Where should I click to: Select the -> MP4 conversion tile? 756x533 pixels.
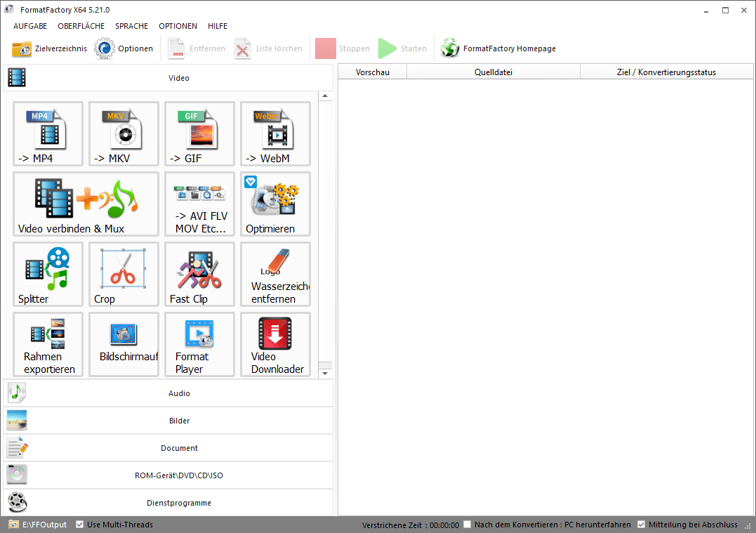pyautogui.click(x=48, y=133)
